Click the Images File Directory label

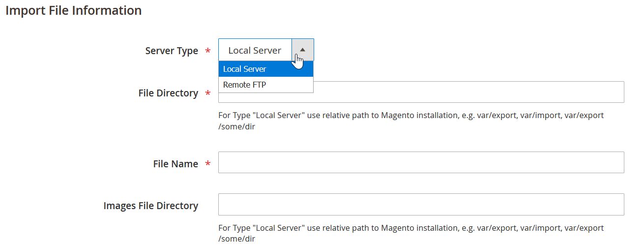[x=151, y=206]
